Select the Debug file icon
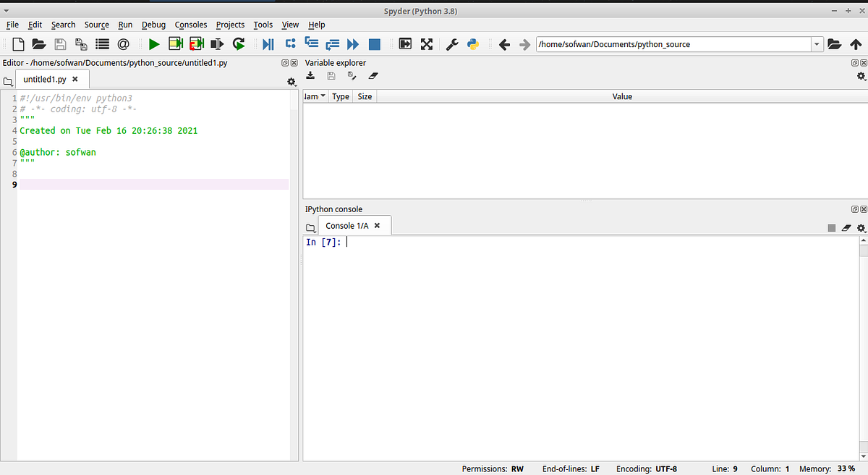868x475 pixels. coord(268,43)
